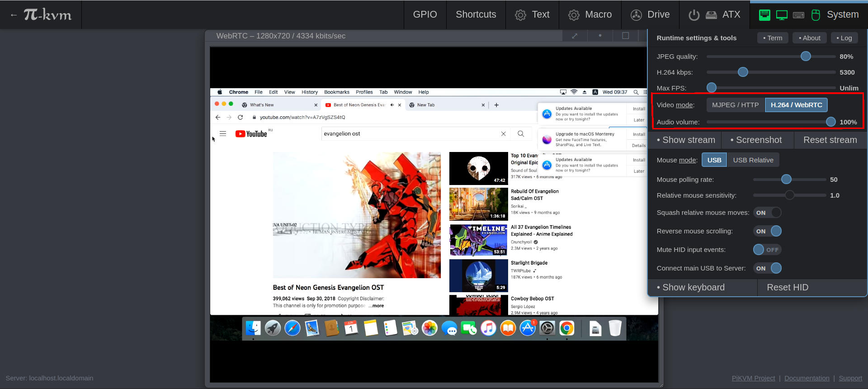Click the green network status icon
The image size is (868, 389).
coord(764,15)
